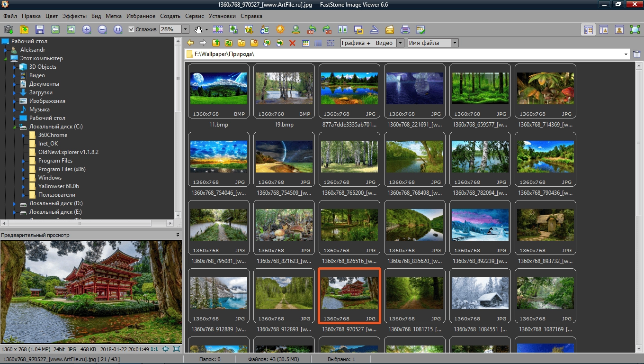This screenshot has width=644, height=364.
Task: Go to next image green arrow
Action: click(71, 29)
